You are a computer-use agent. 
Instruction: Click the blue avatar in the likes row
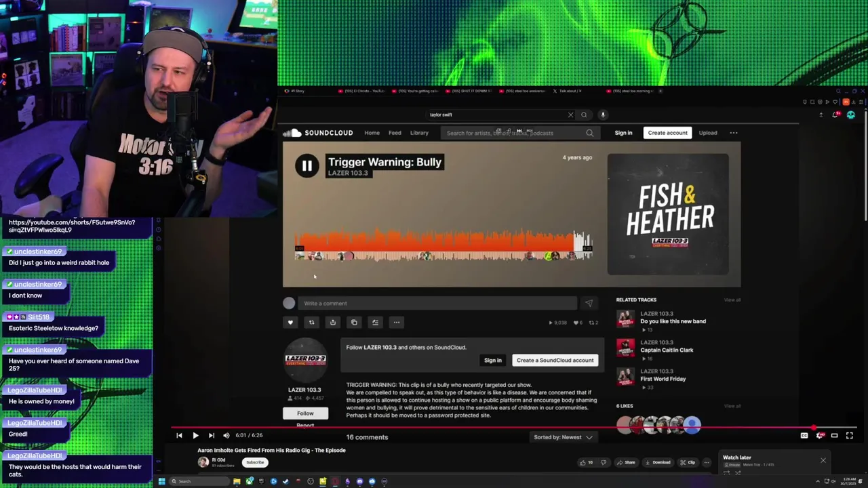point(692,425)
